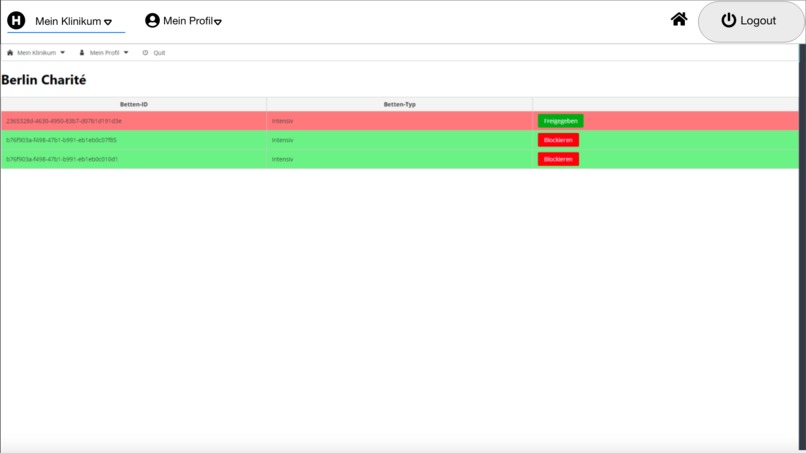Click the round H hospital logo icon
Image resolution: width=806 pixels, height=453 pixels.
[x=16, y=21]
